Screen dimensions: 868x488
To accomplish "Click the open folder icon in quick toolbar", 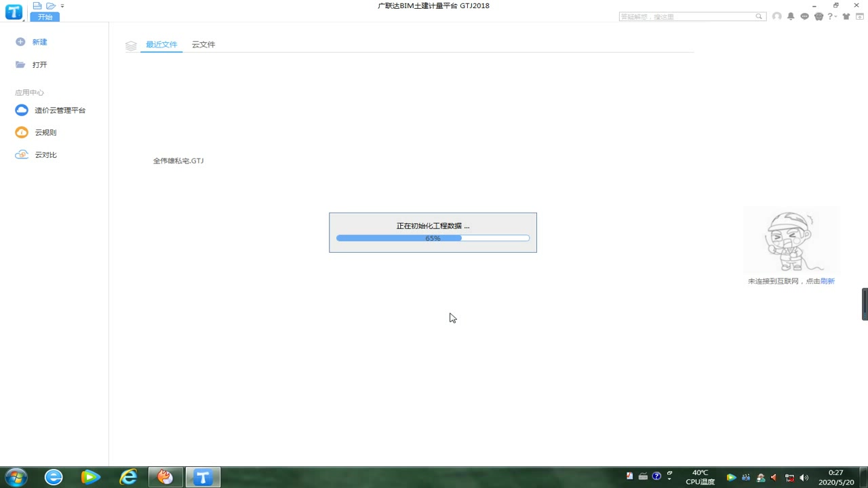I will point(51,5).
